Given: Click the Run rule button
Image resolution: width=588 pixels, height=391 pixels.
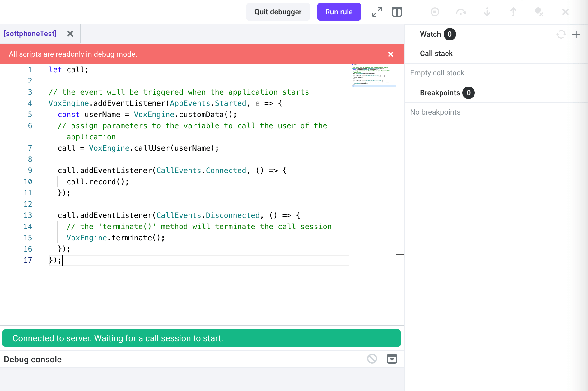Looking at the screenshot, I should point(339,12).
